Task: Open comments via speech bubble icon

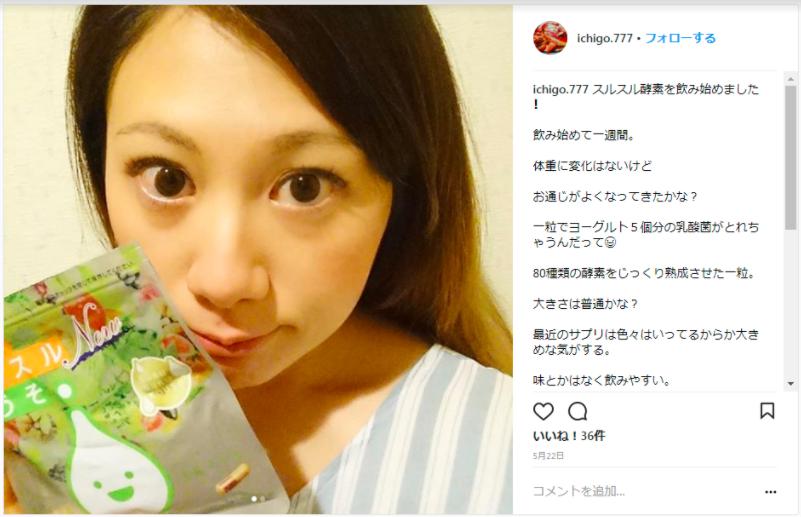Action: tap(578, 411)
